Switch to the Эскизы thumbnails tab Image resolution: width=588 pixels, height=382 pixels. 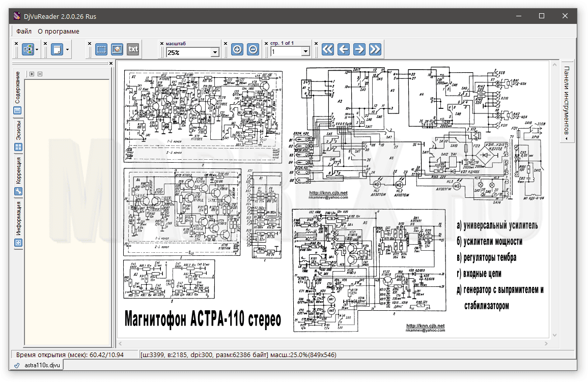(x=18, y=136)
